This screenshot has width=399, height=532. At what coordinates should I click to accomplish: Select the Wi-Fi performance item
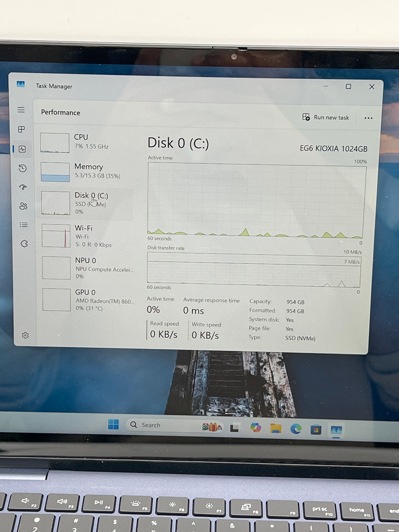87,236
